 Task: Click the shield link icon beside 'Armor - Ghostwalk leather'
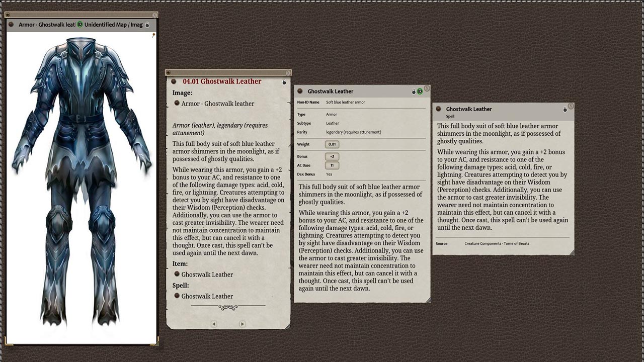pyautogui.click(x=177, y=104)
